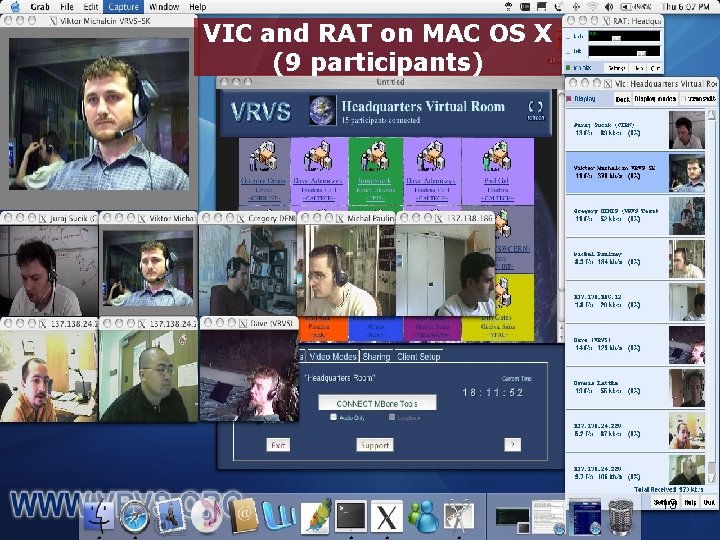Click the VRVS refresh icon
The width and height of the screenshot is (720, 540).
535,110
